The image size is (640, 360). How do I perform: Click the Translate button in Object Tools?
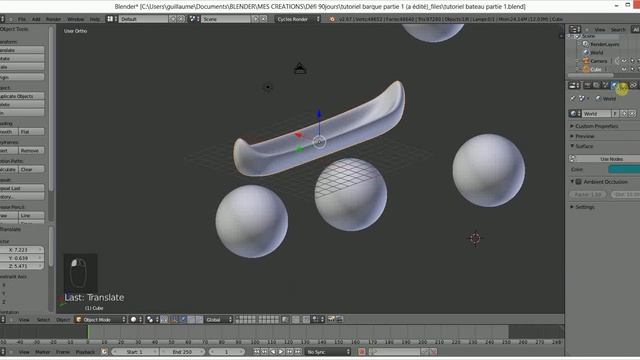[x=22, y=50]
